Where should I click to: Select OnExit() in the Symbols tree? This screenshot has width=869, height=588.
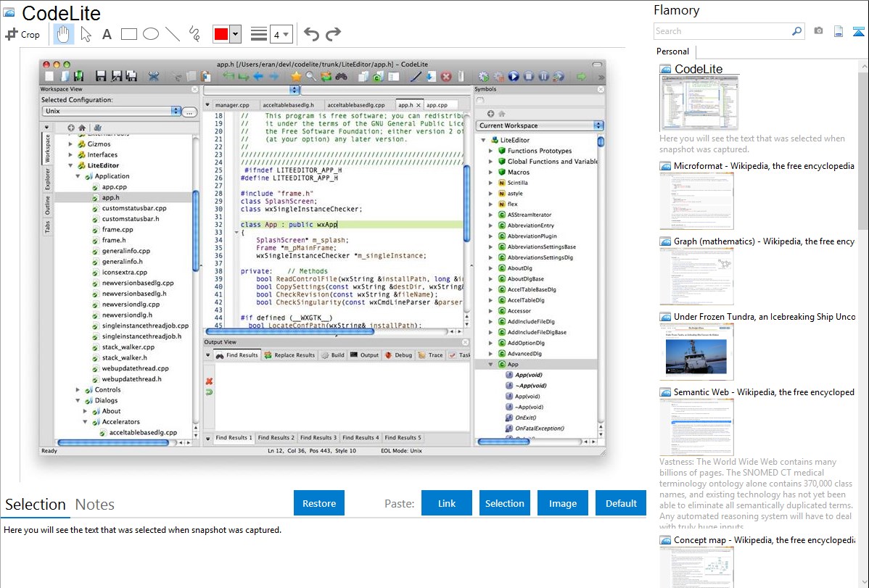click(x=525, y=418)
